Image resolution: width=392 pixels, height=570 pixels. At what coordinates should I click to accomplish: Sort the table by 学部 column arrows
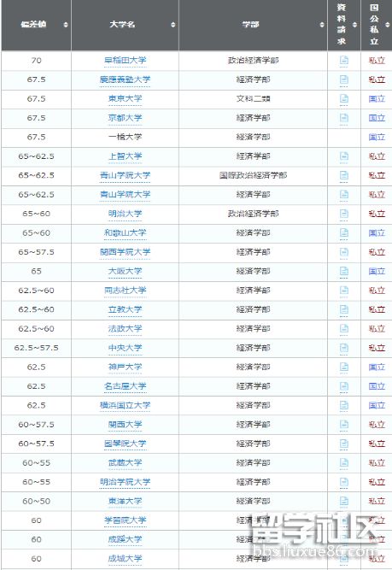click(x=322, y=25)
